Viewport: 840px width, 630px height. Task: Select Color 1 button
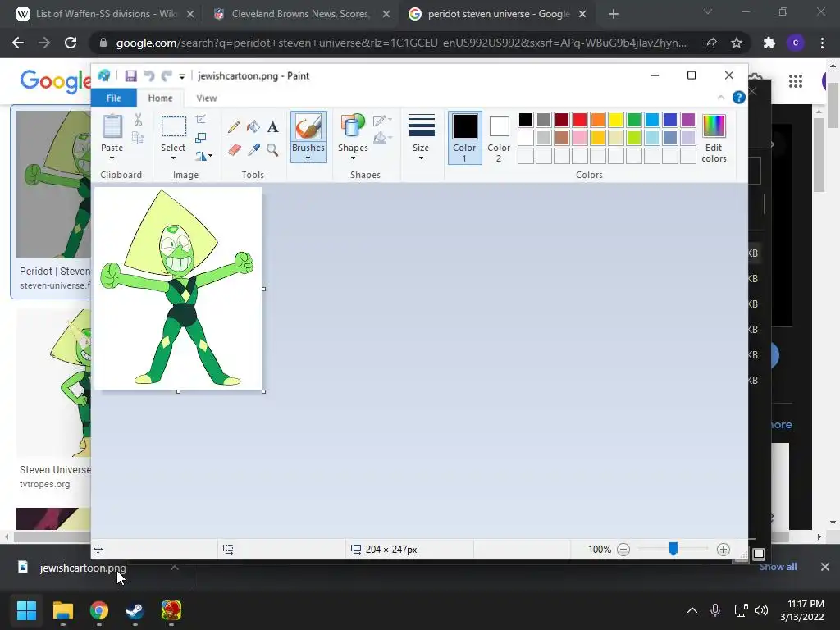464,138
